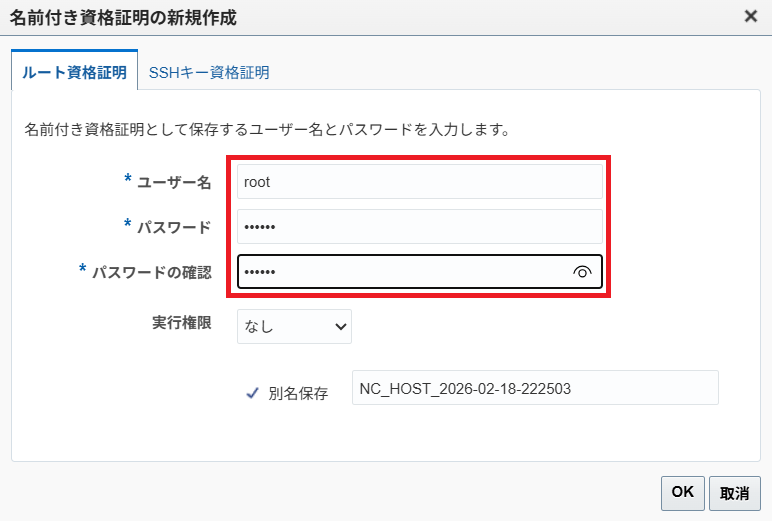Click the ユーザー名 label text
The width and height of the screenshot is (772, 521).
click(x=174, y=182)
